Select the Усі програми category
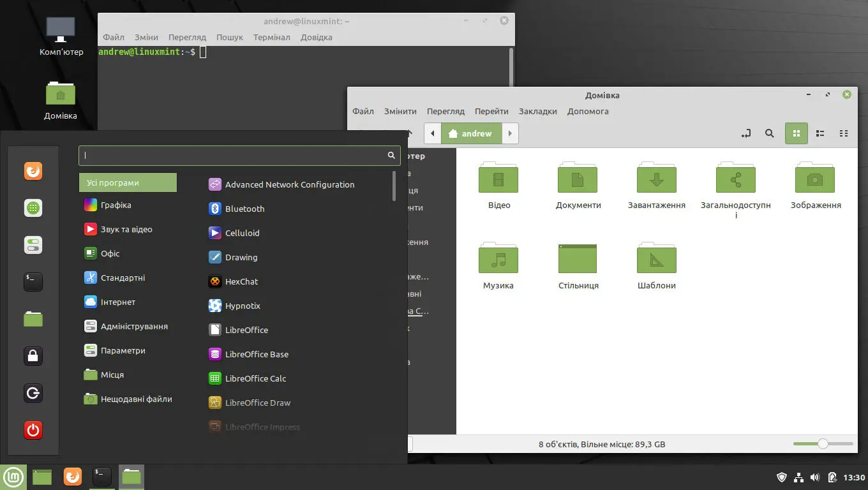 pyautogui.click(x=128, y=182)
